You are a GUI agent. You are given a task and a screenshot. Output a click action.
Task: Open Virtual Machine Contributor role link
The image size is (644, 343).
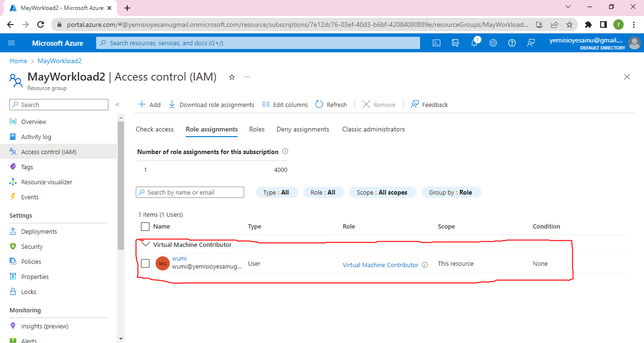point(380,265)
